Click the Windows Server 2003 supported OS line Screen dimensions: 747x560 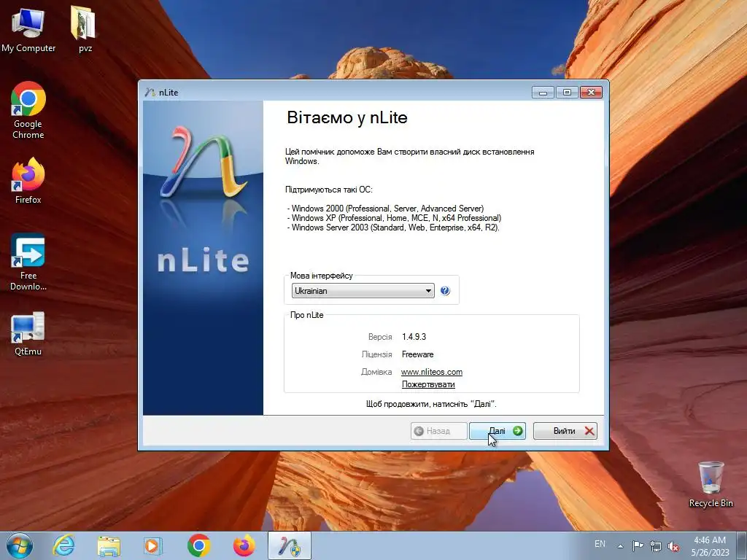point(393,227)
